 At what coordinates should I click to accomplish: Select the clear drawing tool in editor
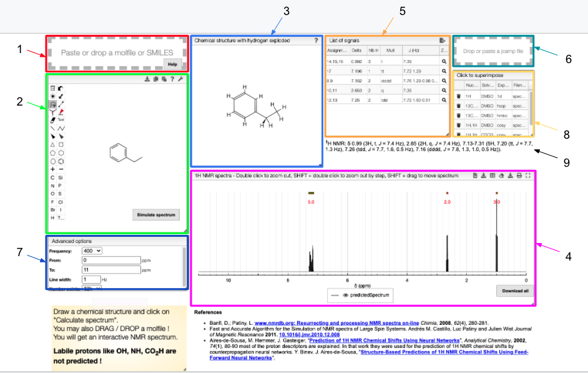click(x=52, y=88)
